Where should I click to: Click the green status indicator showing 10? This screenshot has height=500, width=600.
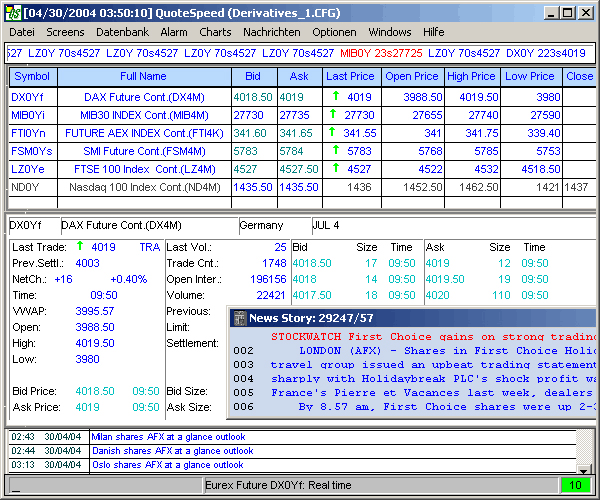coord(574,485)
